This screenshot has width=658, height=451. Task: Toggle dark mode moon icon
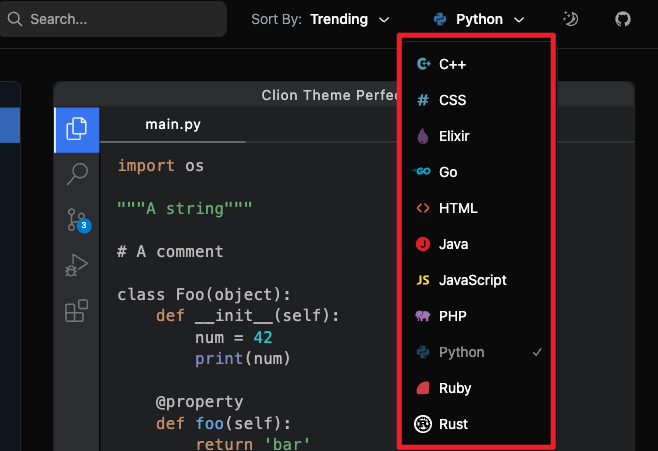click(570, 19)
